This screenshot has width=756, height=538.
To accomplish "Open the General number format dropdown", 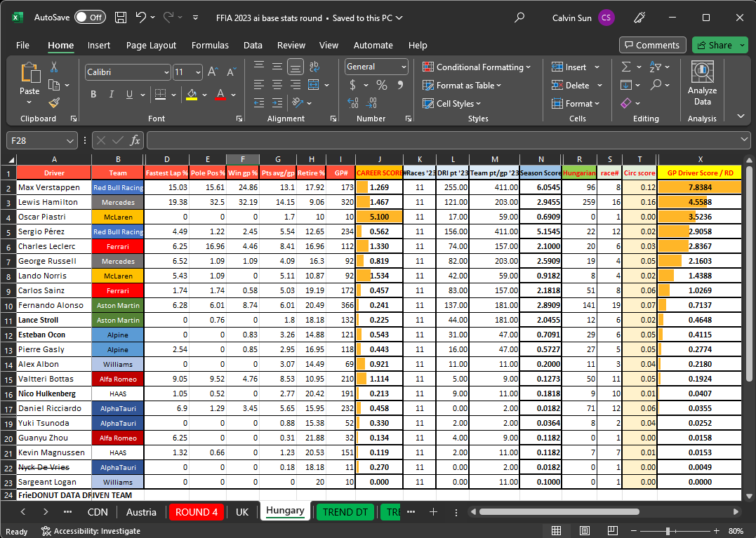I will (x=404, y=67).
